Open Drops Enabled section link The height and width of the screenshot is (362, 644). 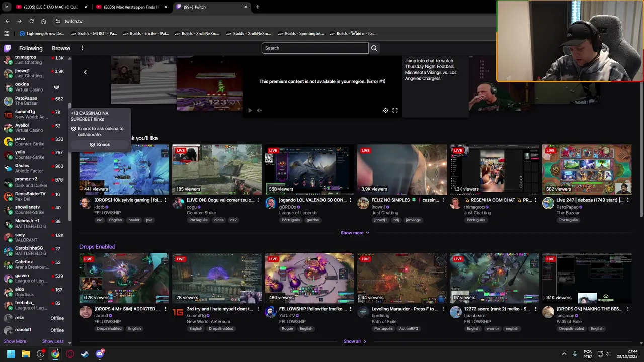pyautogui.click(x=97, y=247)
